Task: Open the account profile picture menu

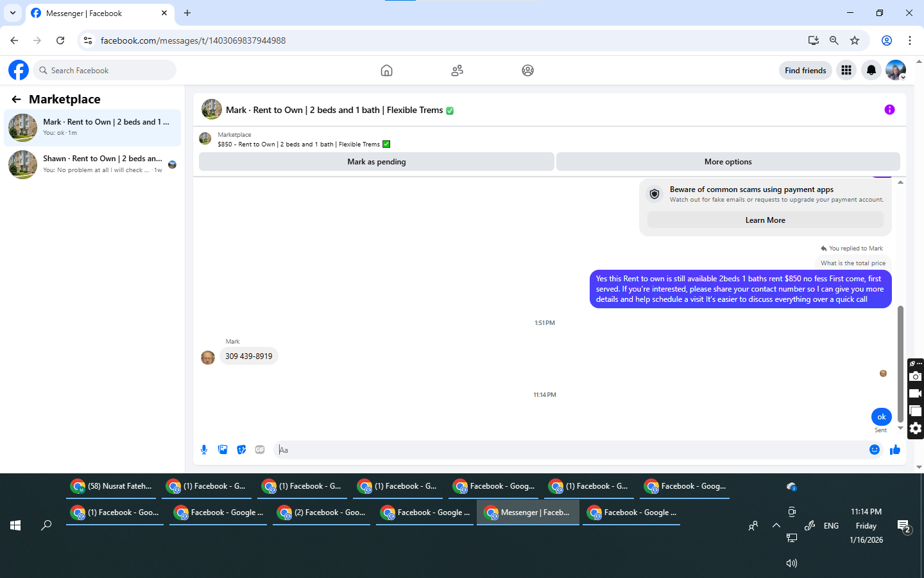Action: (x=896, y=70)
